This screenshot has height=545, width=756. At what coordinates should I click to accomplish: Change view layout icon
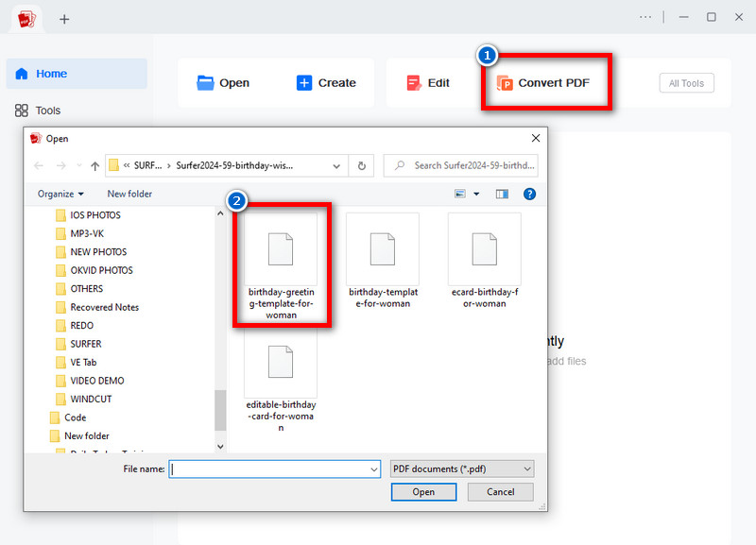(460, 194)
